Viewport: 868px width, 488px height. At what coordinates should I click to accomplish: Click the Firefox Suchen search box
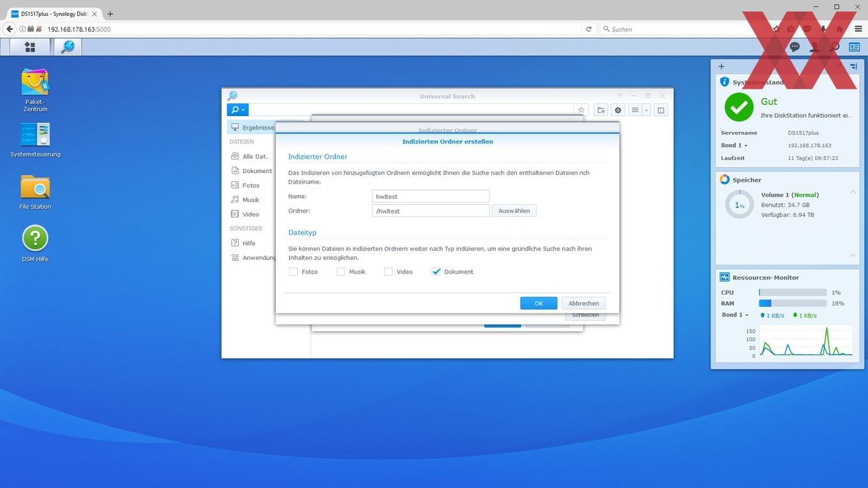pos(683,29)
